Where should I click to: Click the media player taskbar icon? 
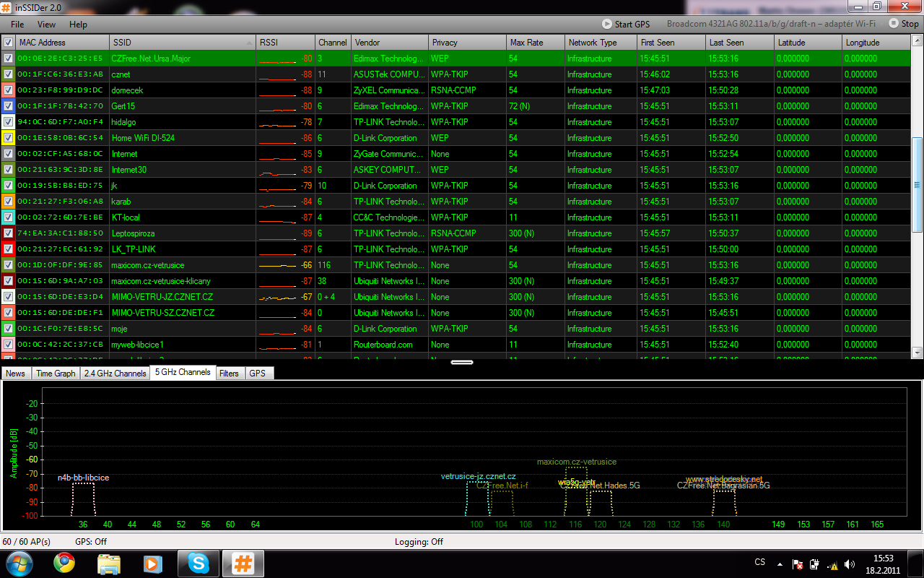tap(153, 563)
